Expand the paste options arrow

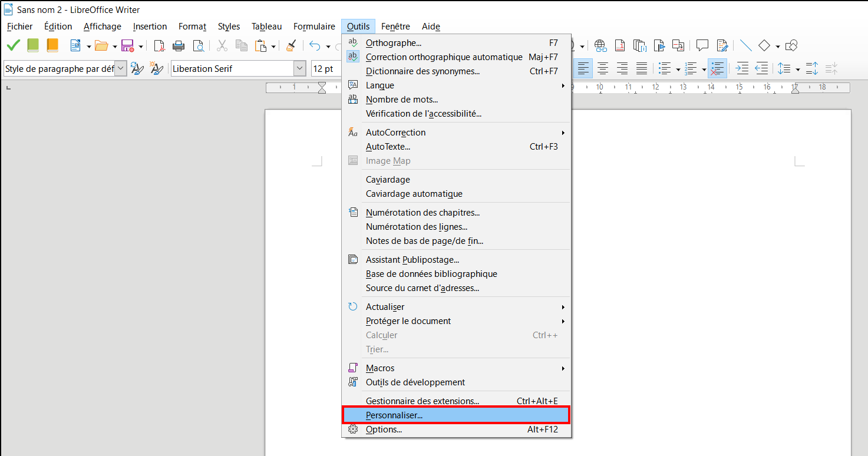[274, 46]
